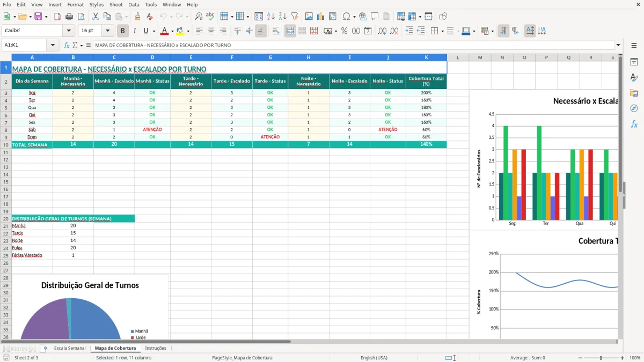
Task: Increase indent
Action: (x=409, y=31)
